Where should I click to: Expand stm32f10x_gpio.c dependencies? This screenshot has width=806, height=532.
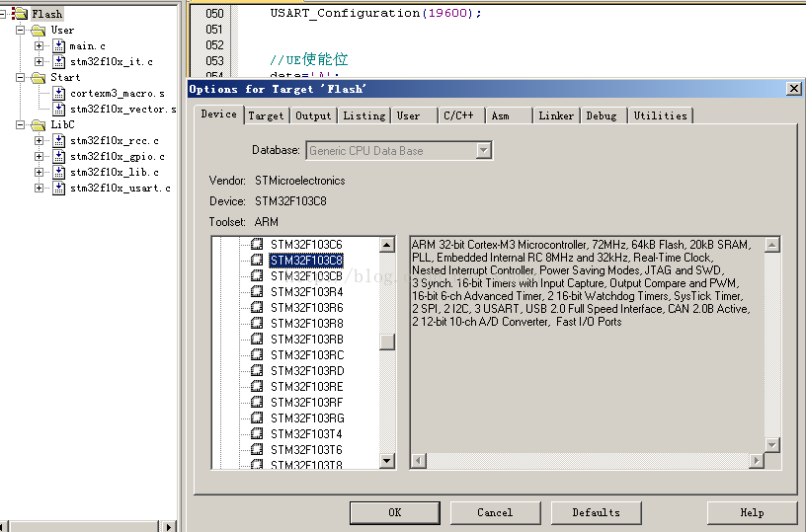tap(40, 156)
